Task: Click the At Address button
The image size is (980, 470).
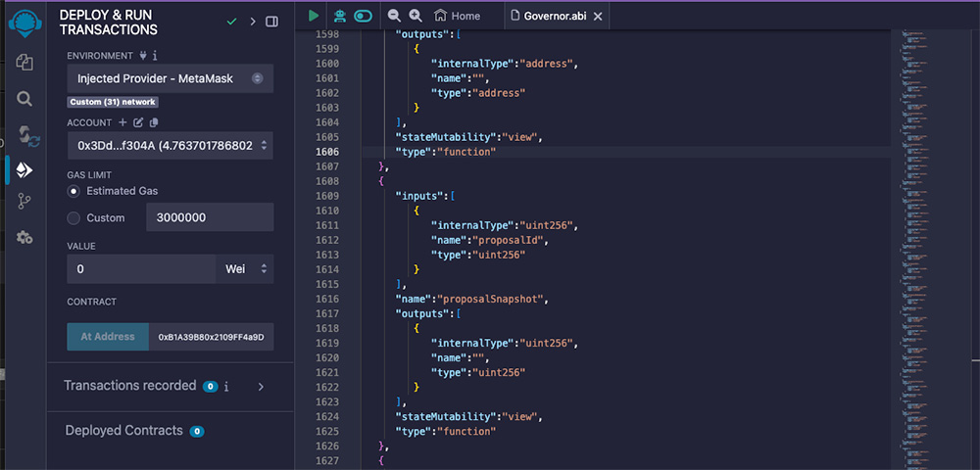Action: click(108, 337)
